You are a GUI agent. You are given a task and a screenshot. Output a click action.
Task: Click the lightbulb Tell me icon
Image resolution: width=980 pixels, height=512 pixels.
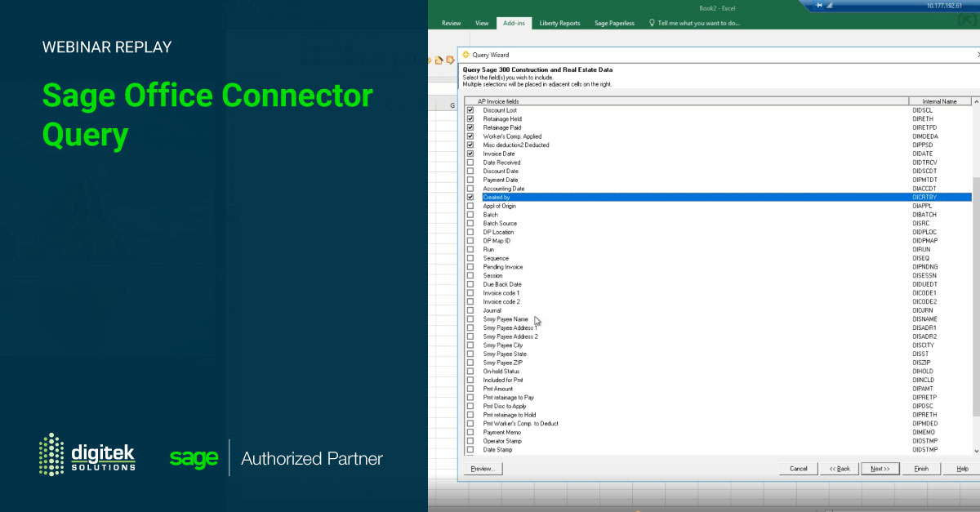(x=652, y=23)
